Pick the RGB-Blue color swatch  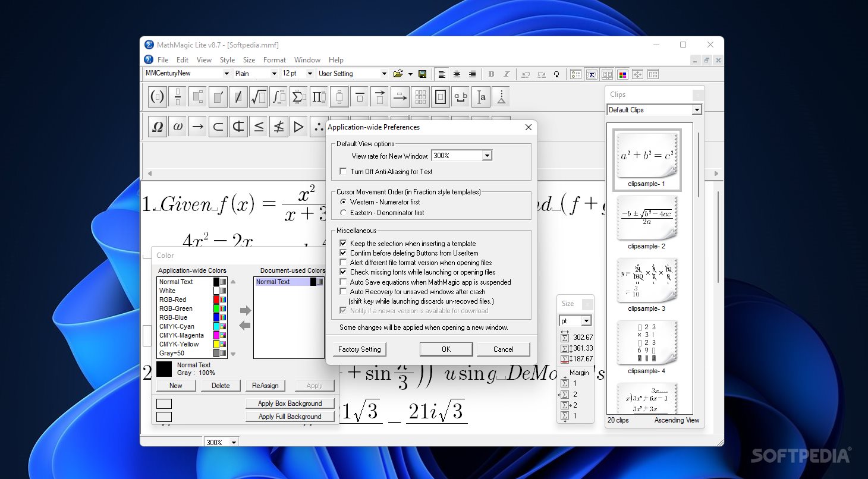(x=216, y=317)
